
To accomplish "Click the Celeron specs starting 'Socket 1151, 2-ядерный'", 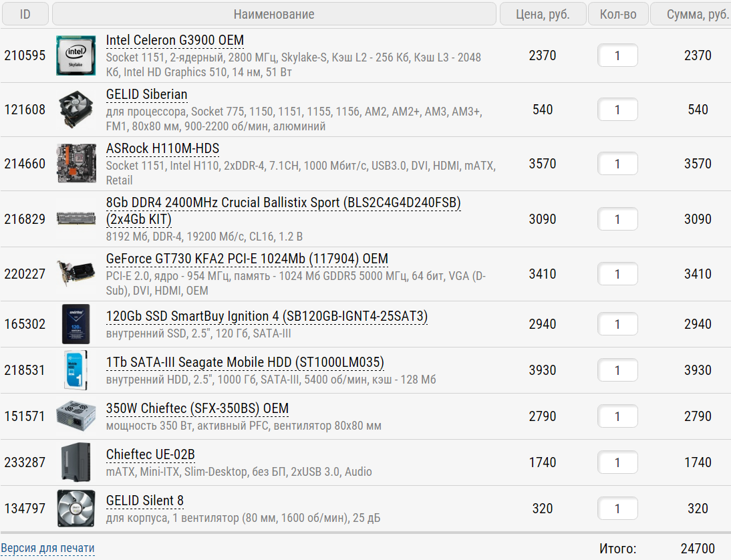I will (x=293, y=65).
